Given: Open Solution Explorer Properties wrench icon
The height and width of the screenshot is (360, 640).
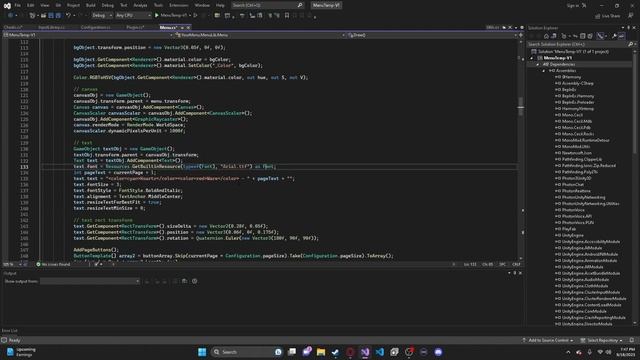Looking at the screenshot, I should pyautogui.click(x=614, y=36).
